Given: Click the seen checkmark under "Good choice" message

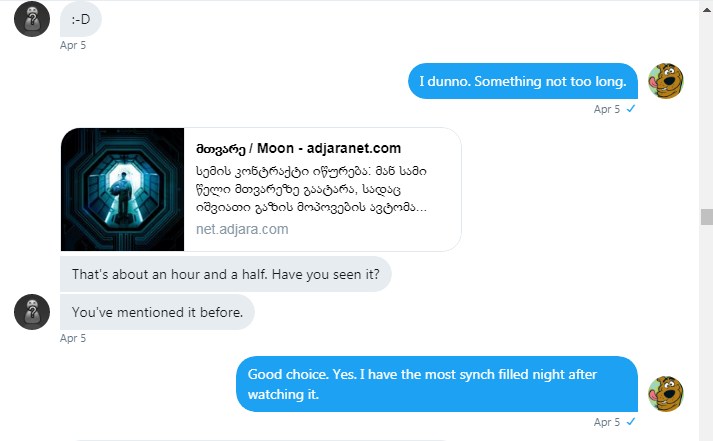Looking at the screenshot, I should point(630,422).
